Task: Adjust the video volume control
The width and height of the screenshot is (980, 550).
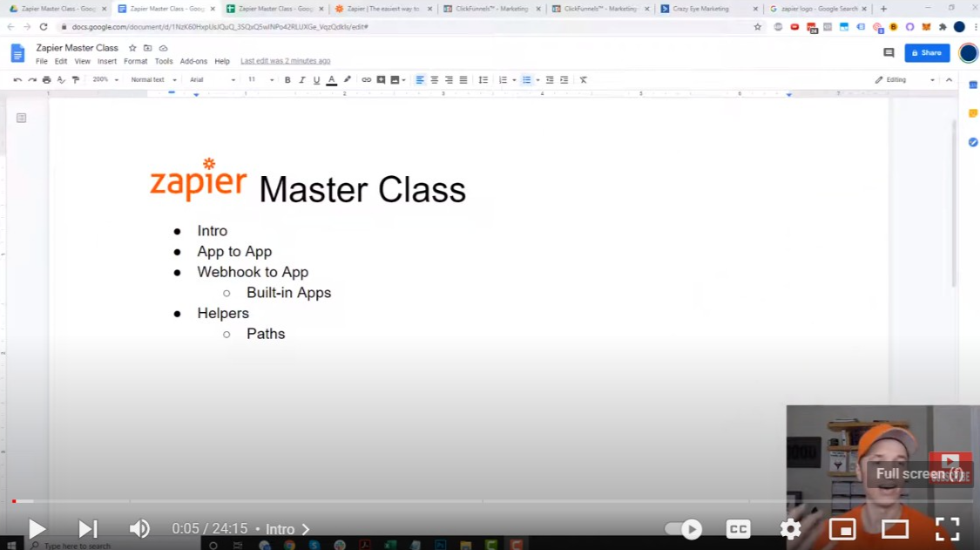Action: [139, 529]
